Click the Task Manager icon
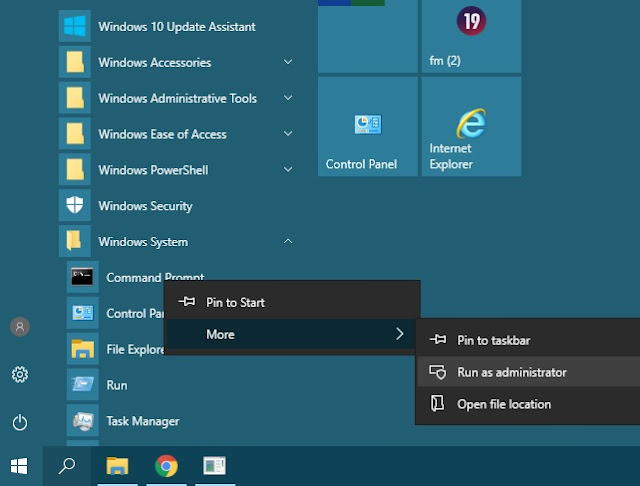 pos(82,420)
